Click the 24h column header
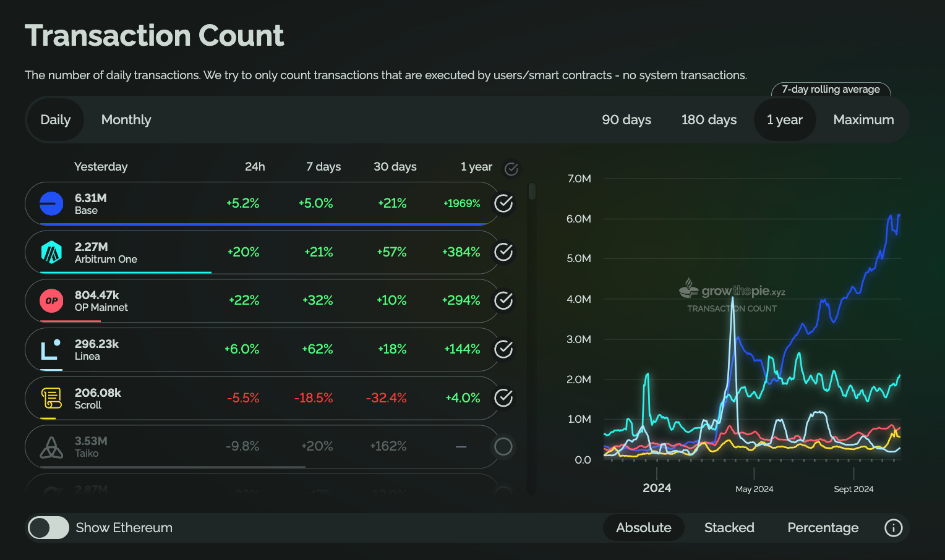This screenshot has width=945, height=560. point(255,167)
